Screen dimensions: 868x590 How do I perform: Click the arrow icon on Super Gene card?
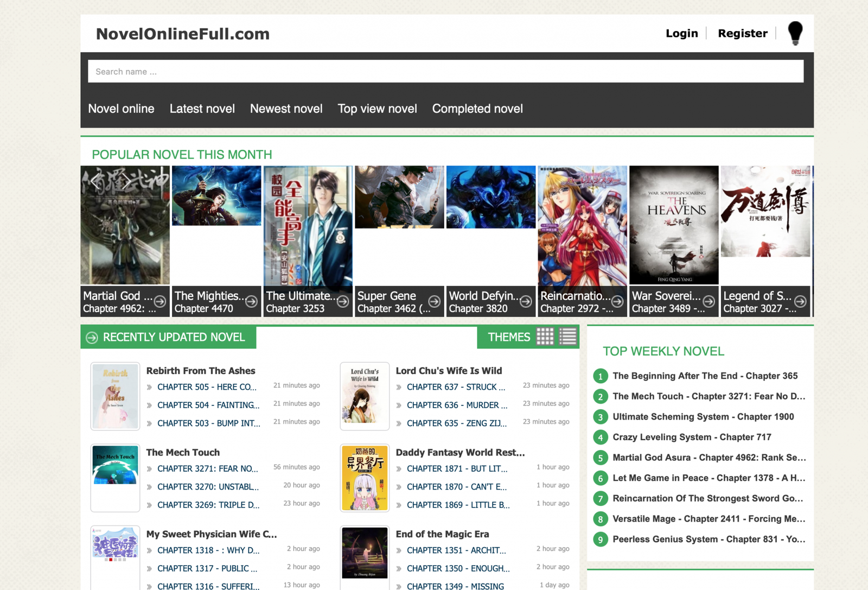[434, 301]
